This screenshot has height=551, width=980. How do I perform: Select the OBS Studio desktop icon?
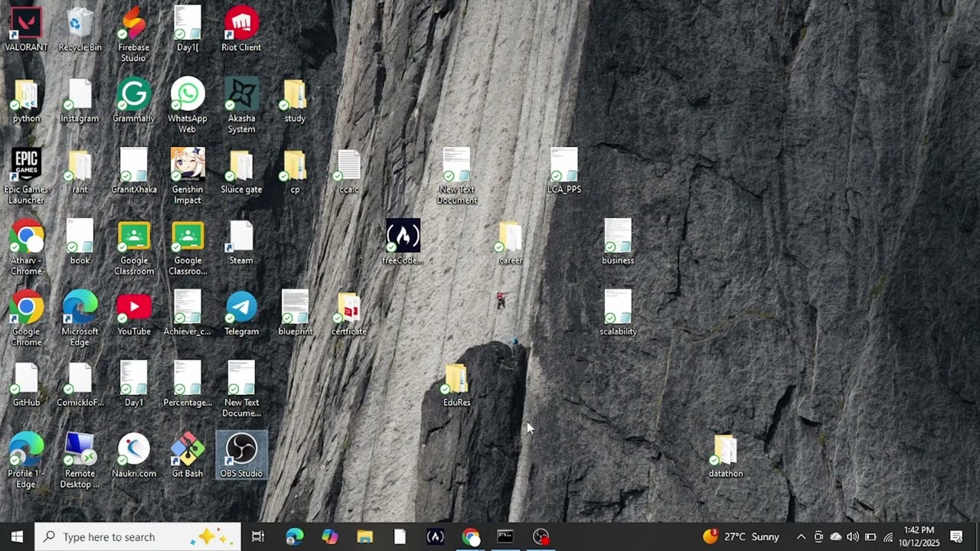point(241,450)
